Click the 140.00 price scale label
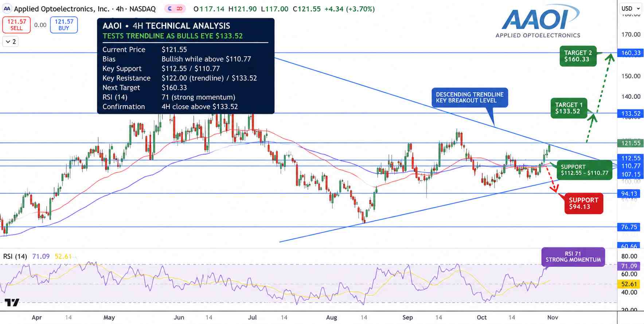The image size is (644, 324). [x=631, y=96]
